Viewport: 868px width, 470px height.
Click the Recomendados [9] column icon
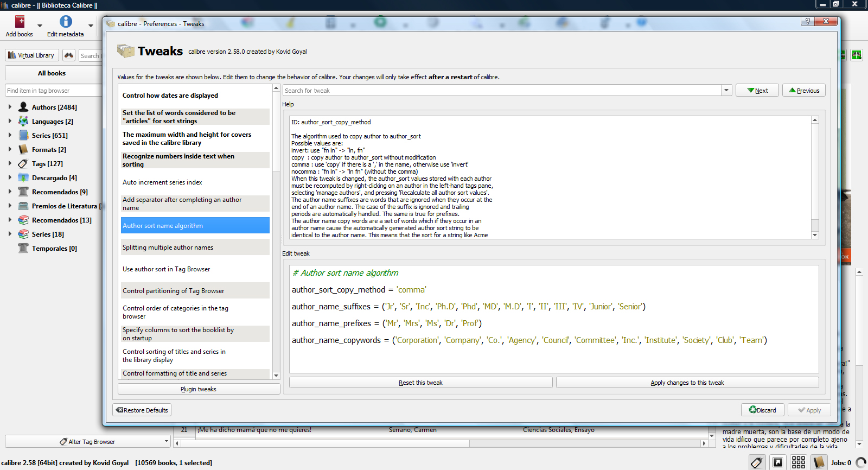pyautogui.click(x=23, y=192)
